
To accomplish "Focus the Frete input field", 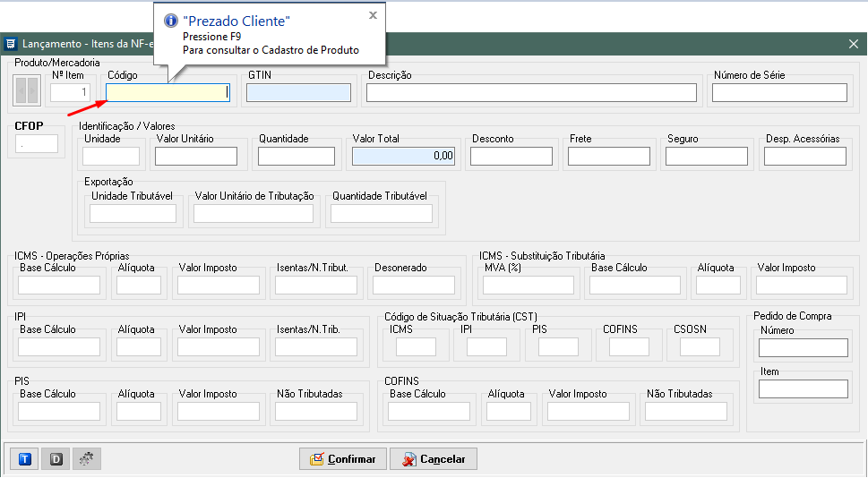I will click(608, 157).
